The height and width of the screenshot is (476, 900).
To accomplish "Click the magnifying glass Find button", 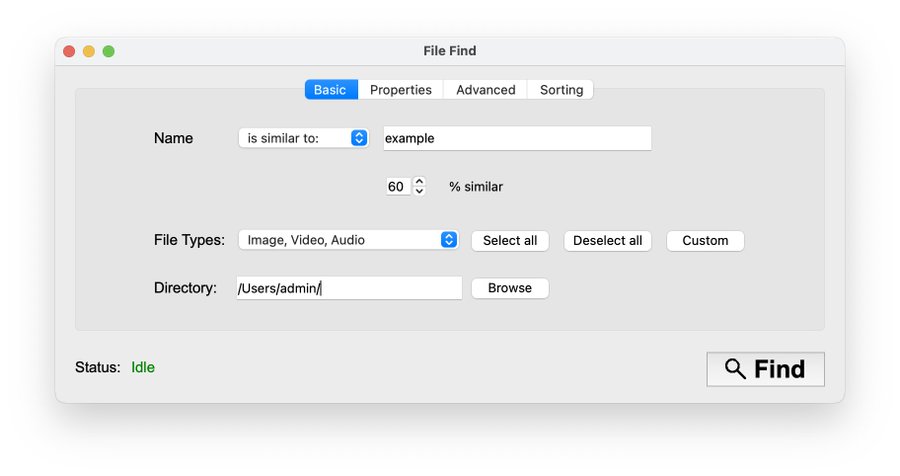I will (765, 369).
